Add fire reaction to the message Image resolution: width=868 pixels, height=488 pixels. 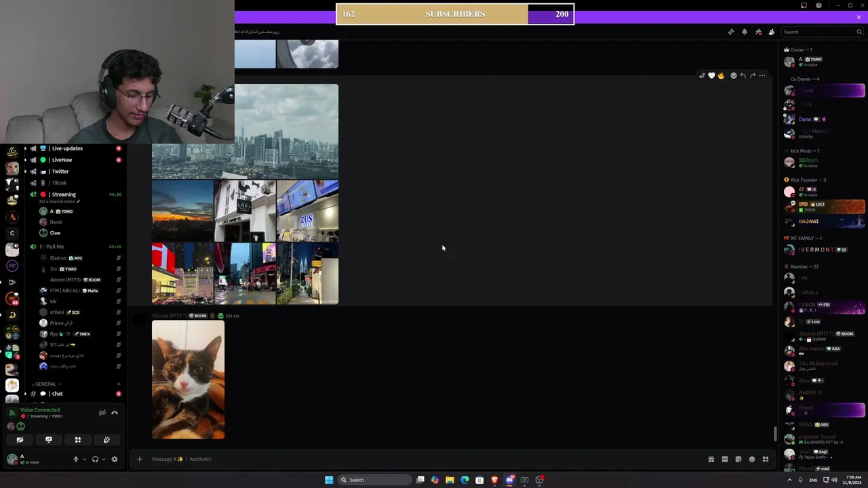721,76
